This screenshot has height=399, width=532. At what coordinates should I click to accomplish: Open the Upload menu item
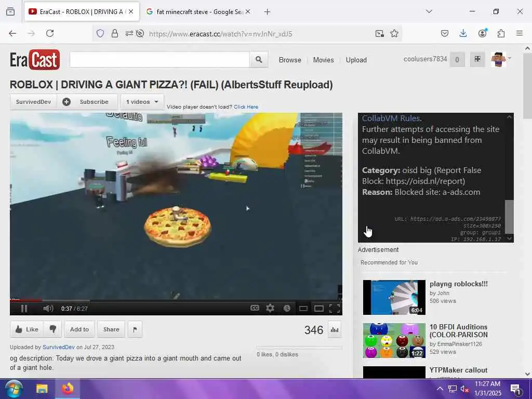[356, 60]
